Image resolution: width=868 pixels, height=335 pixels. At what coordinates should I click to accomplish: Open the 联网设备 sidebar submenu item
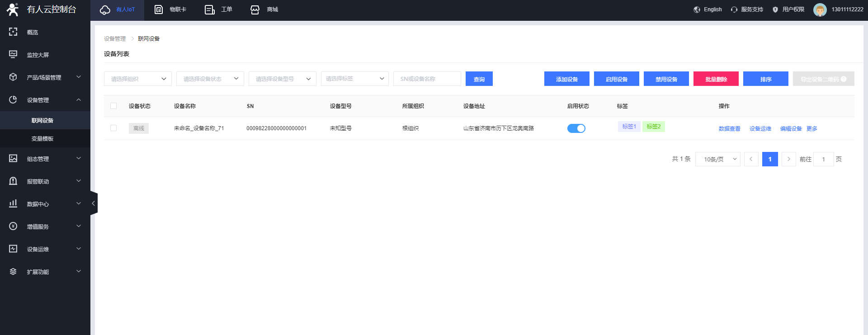[45, 120]
